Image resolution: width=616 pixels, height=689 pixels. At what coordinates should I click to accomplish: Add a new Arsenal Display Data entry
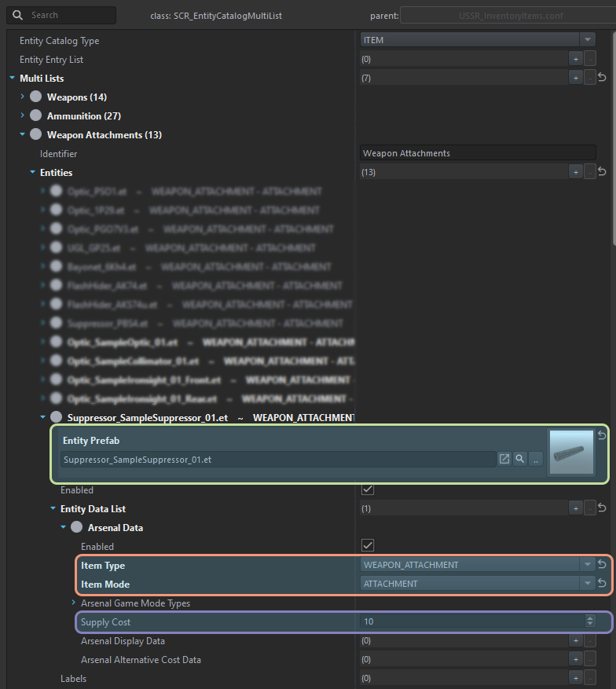point(575,640)
